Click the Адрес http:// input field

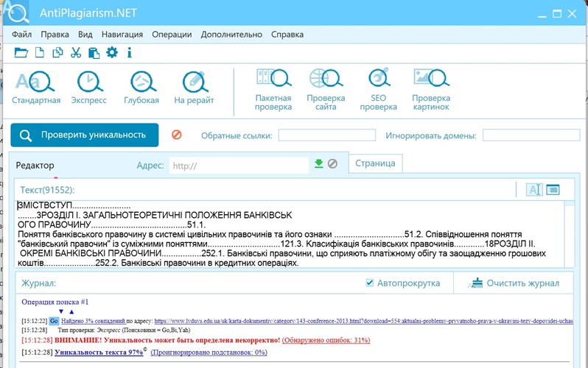[x=239, y=166]
